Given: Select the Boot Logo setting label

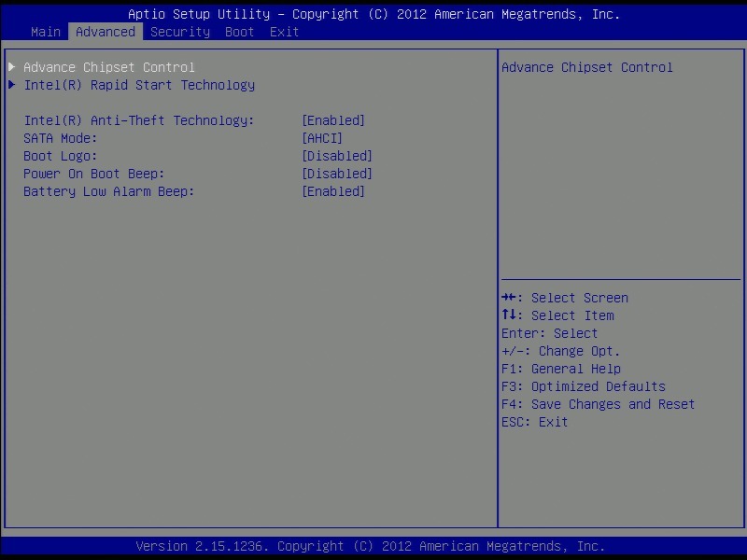Looking at the screenshot, I should pos(61,156).
